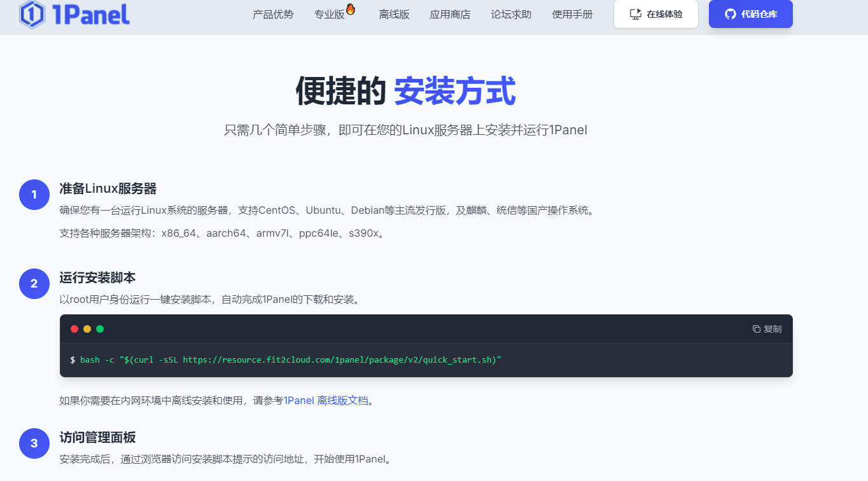868x481 pixels.
Task: Click the 在线体验 button
Action: tap(655, 13)
